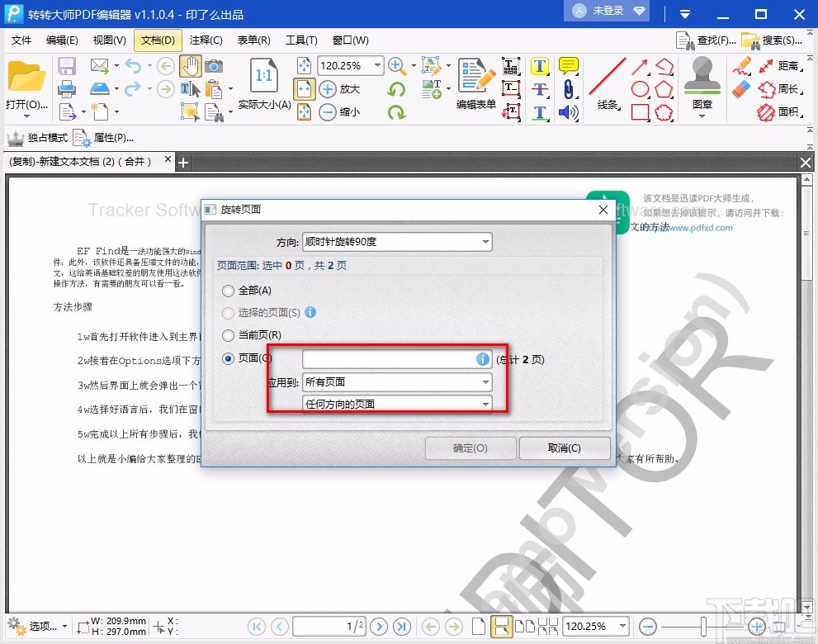Screen dimensions: 818x644
Task: Open the 工具(T) menu
Action: click(301, 40)
